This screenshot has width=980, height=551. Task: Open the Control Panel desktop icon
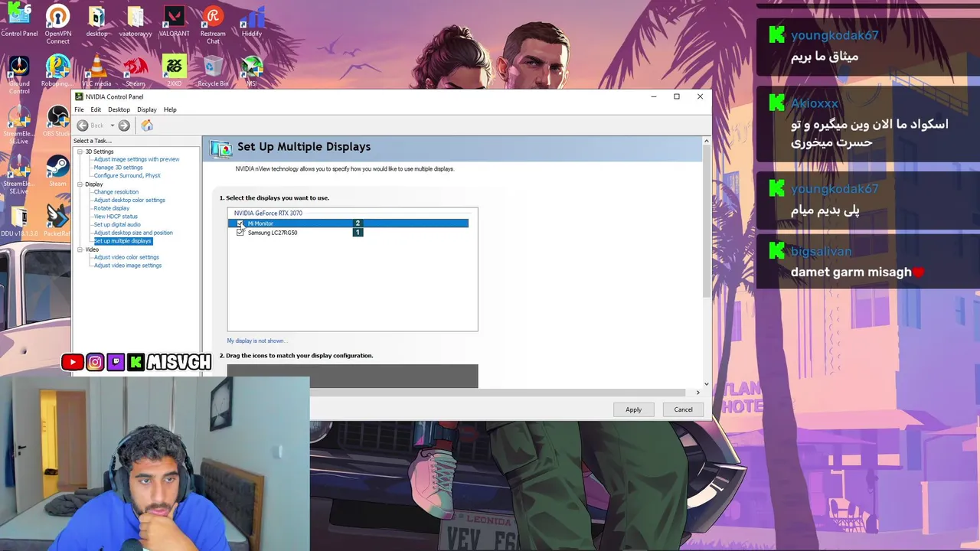(x=19, y=20)
